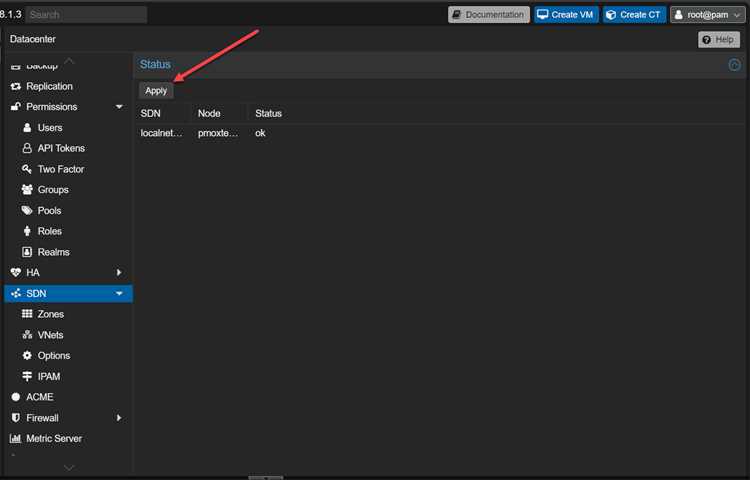Focus the top Search field
The width and height of the screenshot is (750, 480).
tap(86, 15)
